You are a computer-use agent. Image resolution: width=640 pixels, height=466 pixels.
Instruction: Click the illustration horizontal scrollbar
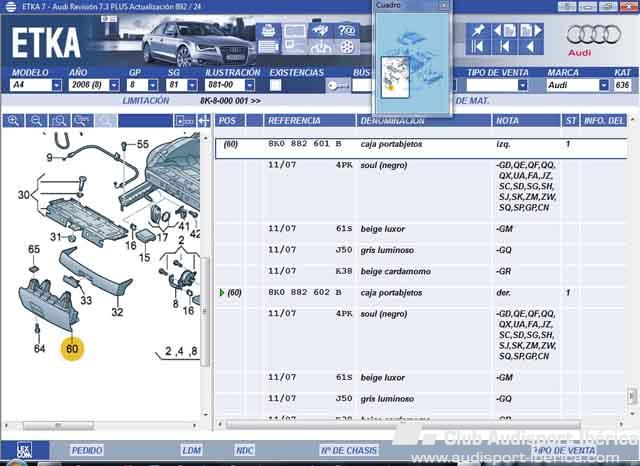(x=58, y=426)
